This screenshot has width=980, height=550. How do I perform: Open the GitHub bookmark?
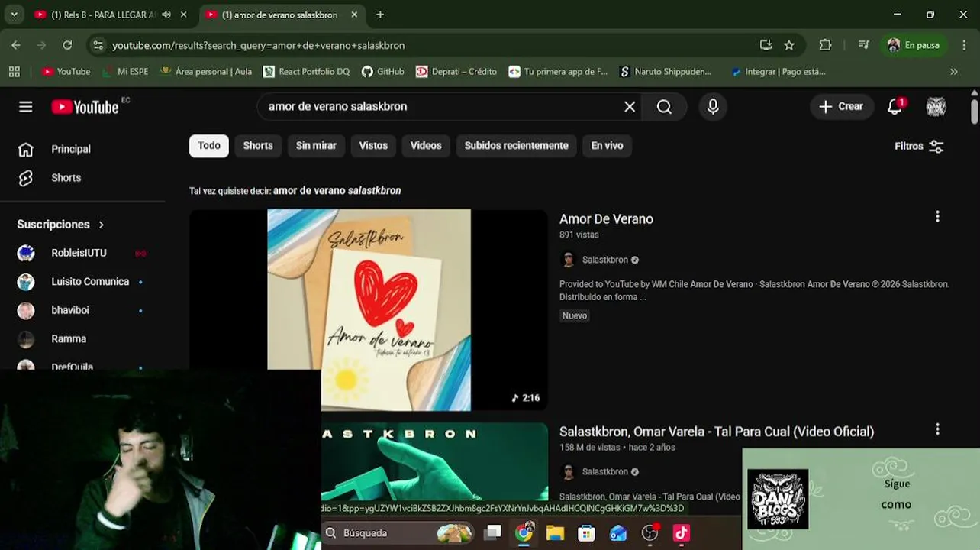pos(382,72)
